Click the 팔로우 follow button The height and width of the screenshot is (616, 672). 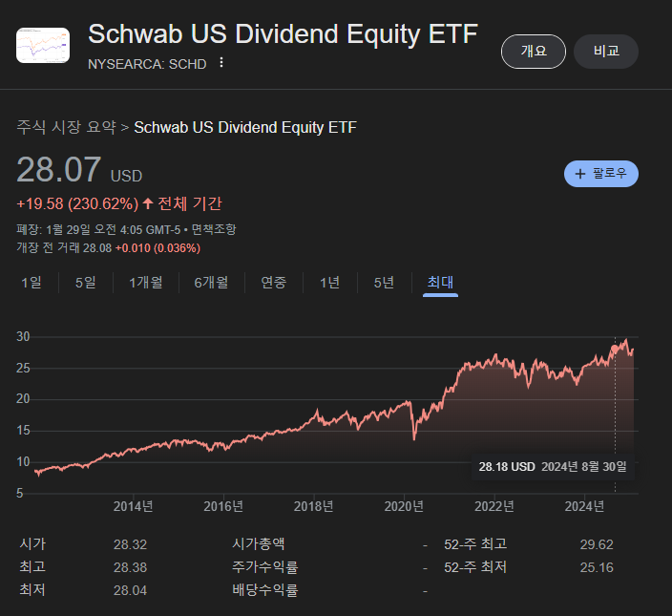600,174
